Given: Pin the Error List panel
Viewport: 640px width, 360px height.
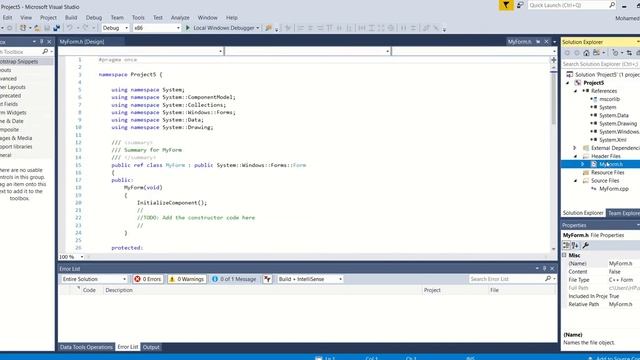Looking at the screenshot, I should coord(544,269).
